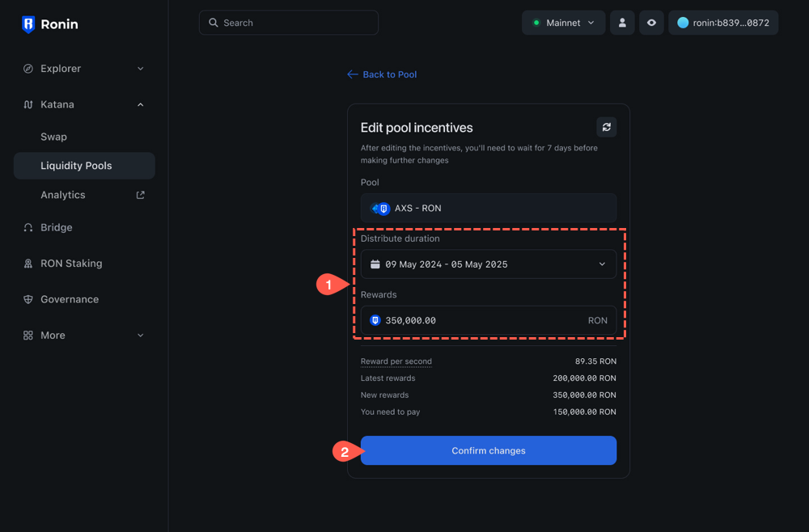Click the RON Staking icon
Screen dimensions: 809x532
(x=28, y=263)
